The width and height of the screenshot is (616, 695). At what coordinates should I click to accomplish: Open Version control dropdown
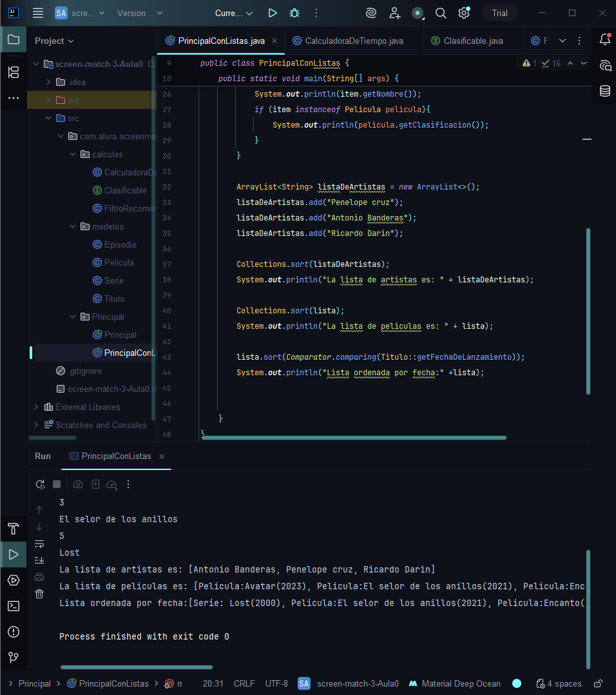pyautogui.click(x=140, y=14)
